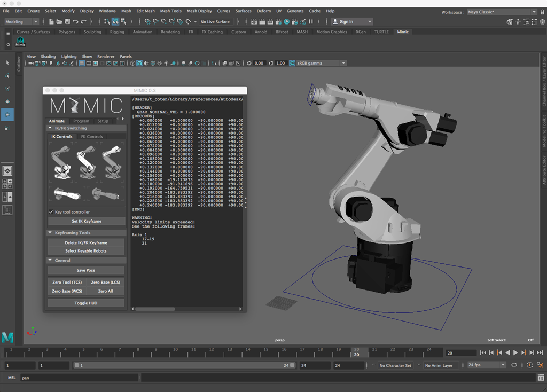Switch to the FK Controls tab
This screenshot has width=547, height=392.
point(92,137)
